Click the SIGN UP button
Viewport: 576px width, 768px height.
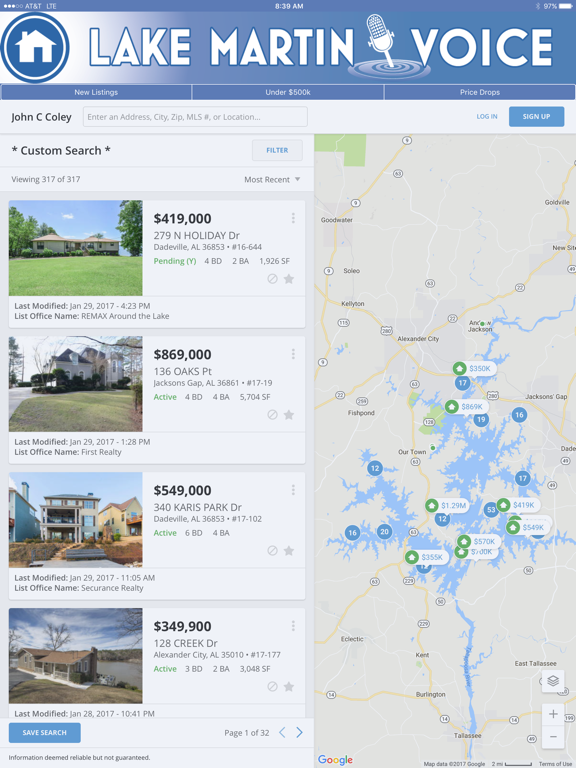coord(536,117)
